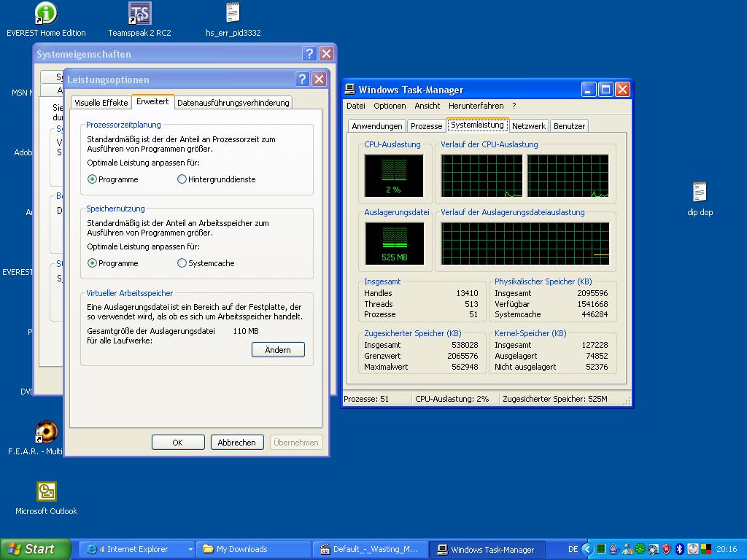Click gear-ring tray icon next to ICQ
Screen dimensions: 747x560
(653, 549)
